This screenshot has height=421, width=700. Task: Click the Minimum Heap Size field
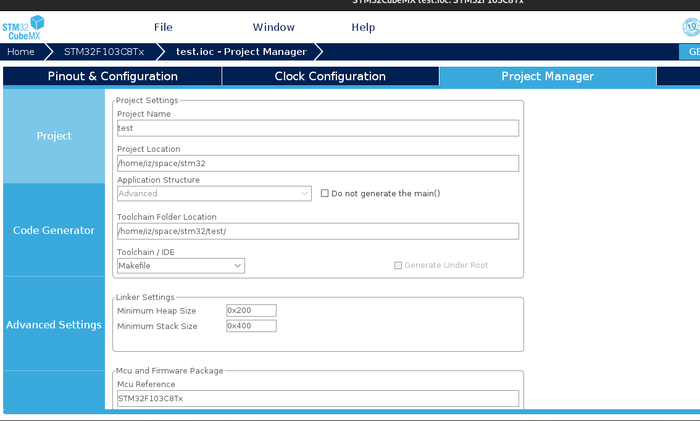tap(251, 310)
